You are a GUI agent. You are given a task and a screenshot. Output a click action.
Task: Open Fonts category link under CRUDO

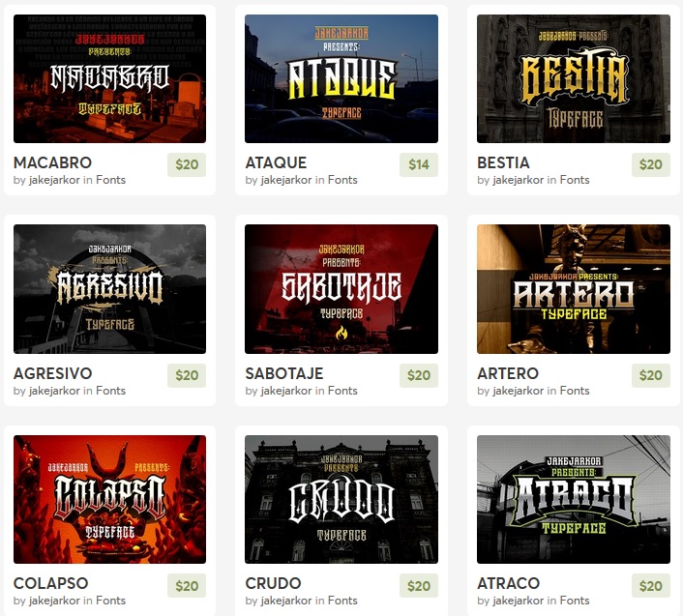[x=342, y=601]
